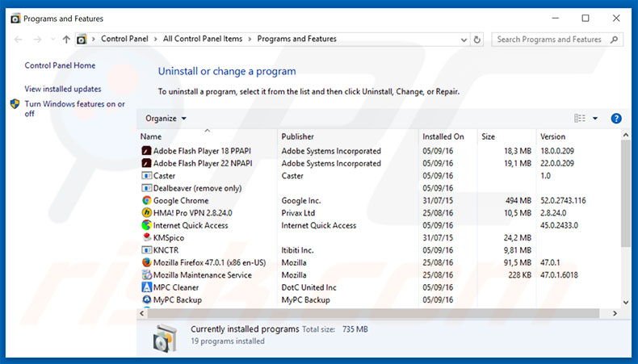The image size is (638, 364).
Task: Click the vertical scrollbar thumb
Action: tap(626, 194)
